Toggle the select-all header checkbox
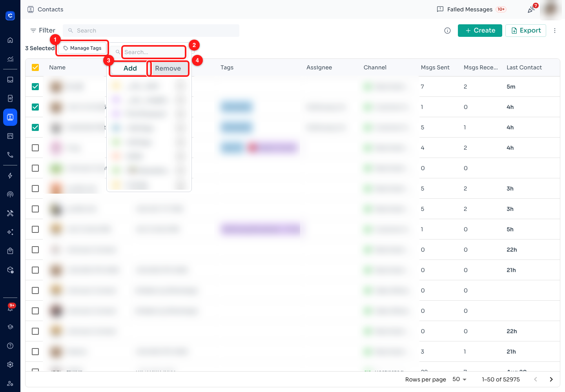The image size is (565, 392). [35, 67]
